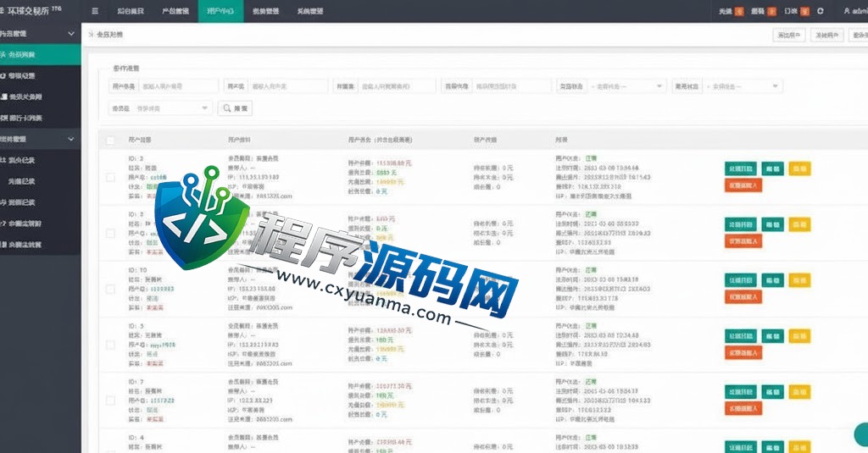This screenshot has width=868, height=453.
Task: Open the fifth filter dropdown in top filter row
Action: coord(625,86)
